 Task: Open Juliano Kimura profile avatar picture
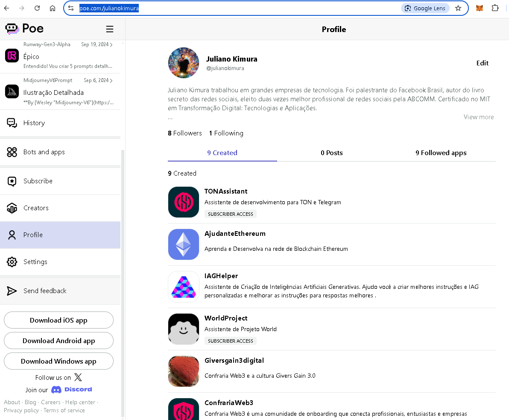pos(184,63)
